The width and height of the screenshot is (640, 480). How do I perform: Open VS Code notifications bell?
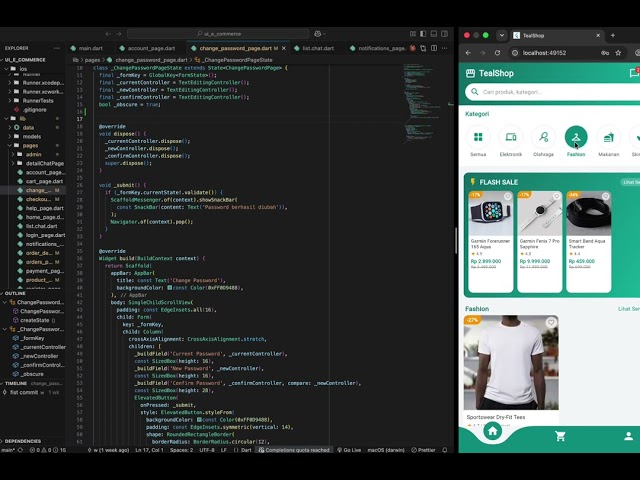pyautogui.click(x=445, y=450)
